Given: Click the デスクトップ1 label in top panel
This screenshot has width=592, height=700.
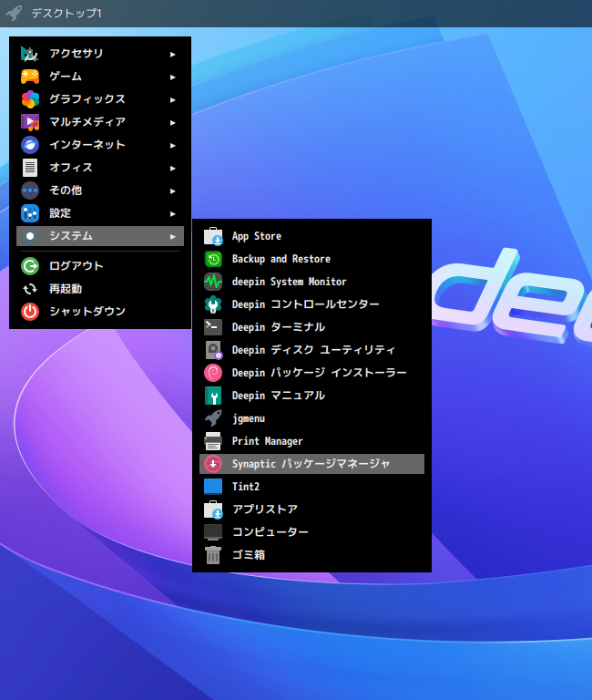Looking at the screenshot, I should pyautogui.click(x=66, y=14).
